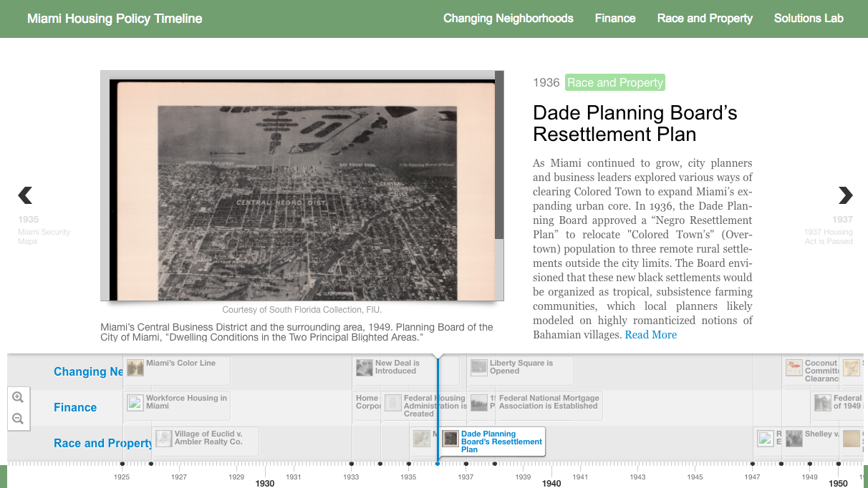Open Changing Neighborhoods nav item
The height and width of the screenshot is (488, 868).
508,19
